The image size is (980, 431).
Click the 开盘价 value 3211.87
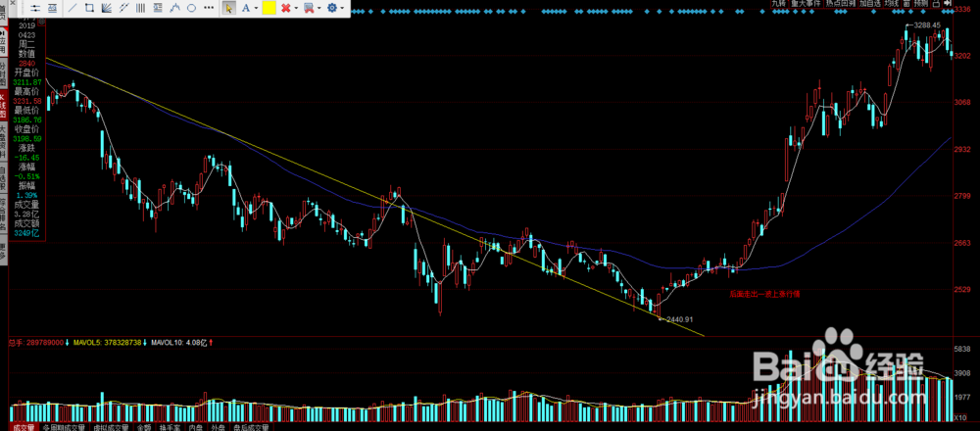(27, 82)
